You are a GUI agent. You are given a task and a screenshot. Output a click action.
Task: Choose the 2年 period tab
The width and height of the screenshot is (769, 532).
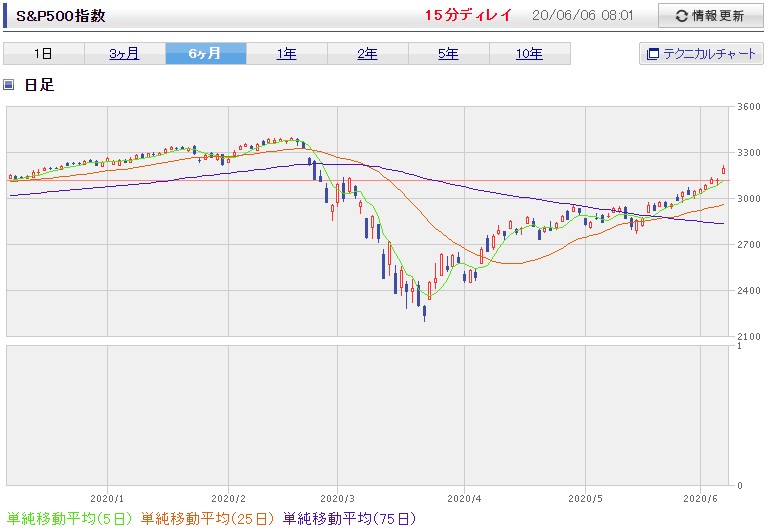click(367, 53)
